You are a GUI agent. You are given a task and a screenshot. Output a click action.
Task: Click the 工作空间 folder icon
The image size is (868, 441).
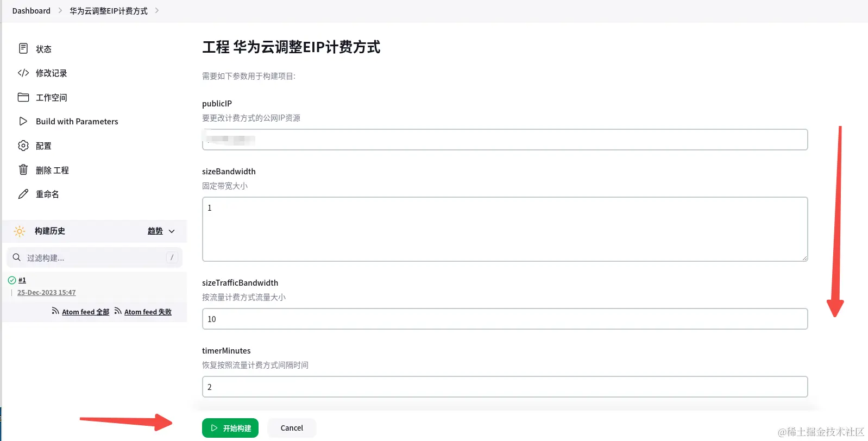(x=23, y=97)
